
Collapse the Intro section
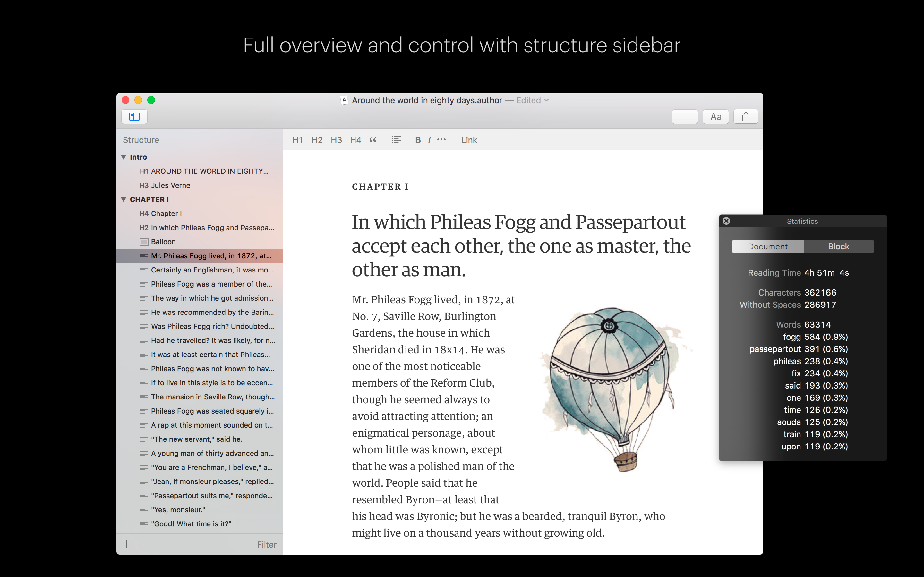[x=124, y=157]
